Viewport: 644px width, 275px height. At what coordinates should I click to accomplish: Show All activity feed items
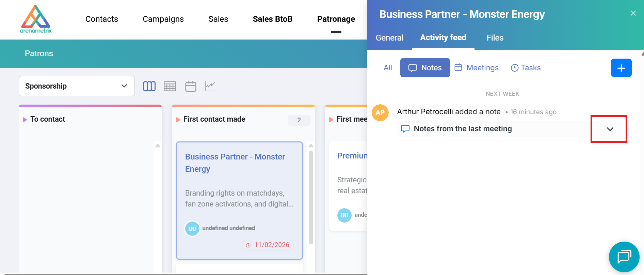click(388, 68)
